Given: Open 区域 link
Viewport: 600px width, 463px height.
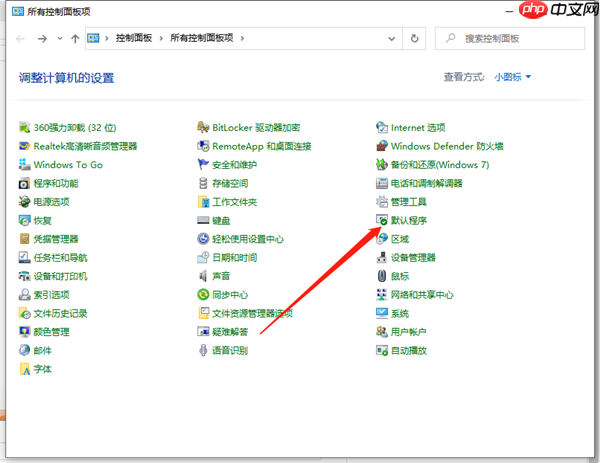Looking at the screenshot, I should (399, 239).
